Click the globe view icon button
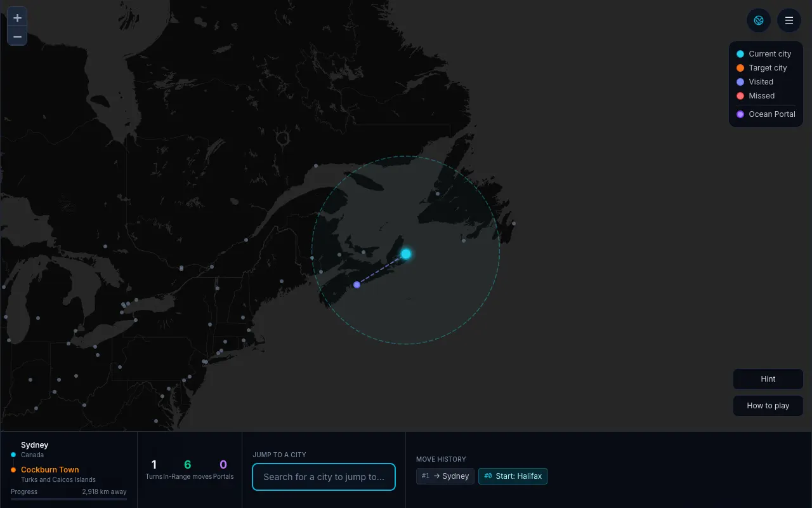The height and width of the screenshot is (508, 812). [x=758, y=20]
